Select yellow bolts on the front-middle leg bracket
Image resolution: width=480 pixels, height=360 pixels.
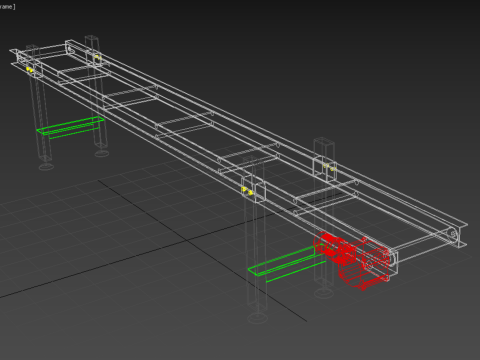[x=247, y=191]
